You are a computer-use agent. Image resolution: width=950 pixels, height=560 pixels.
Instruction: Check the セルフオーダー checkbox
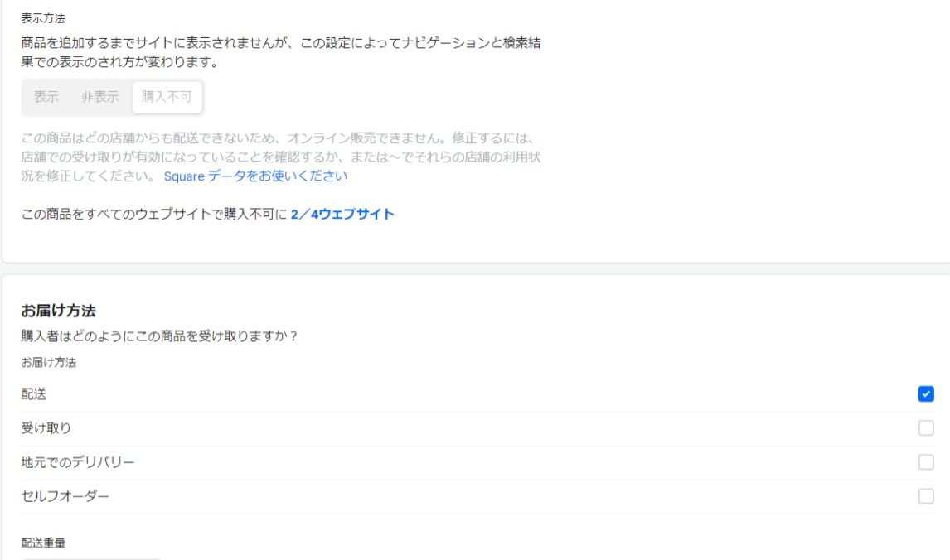(x=926, y=496)
